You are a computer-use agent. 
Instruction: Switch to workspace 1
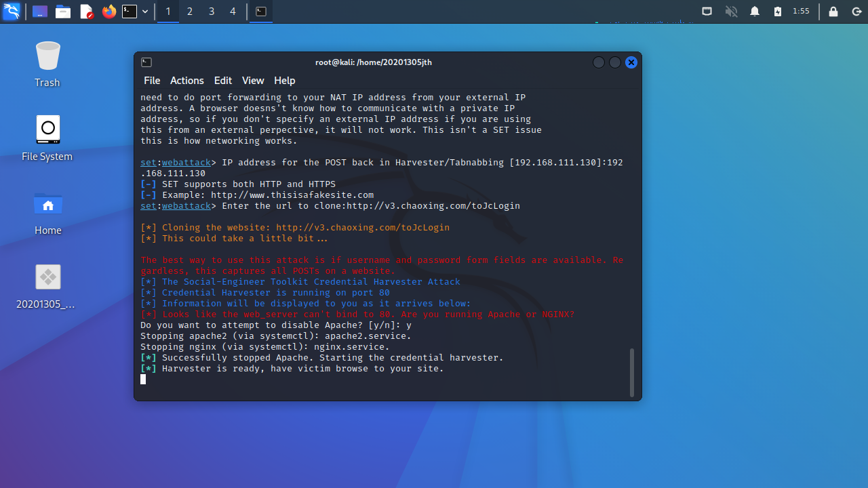tap(168, 12)
